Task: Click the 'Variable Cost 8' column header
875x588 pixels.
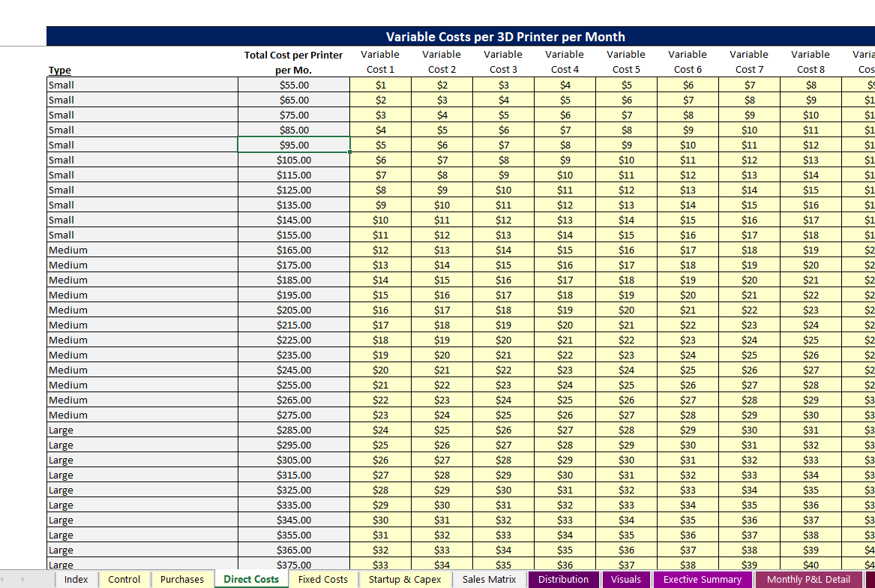Action: coord(811,62)
